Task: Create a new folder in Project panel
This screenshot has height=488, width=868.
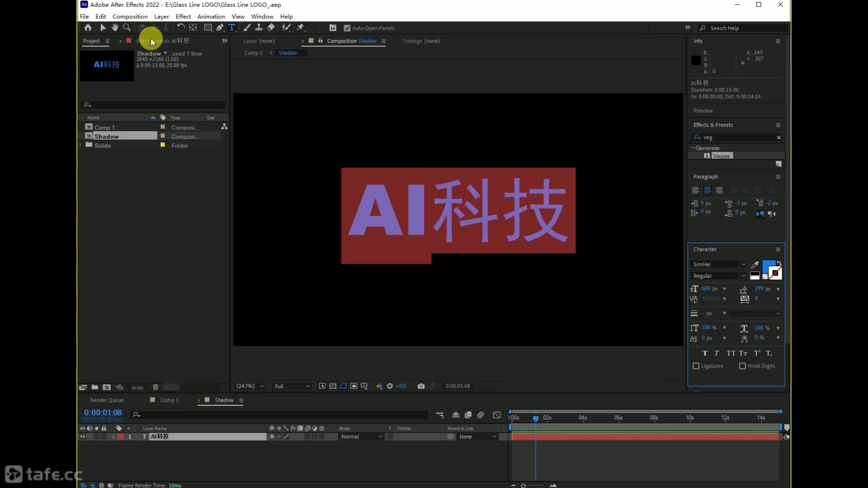Action: point(95,387)
